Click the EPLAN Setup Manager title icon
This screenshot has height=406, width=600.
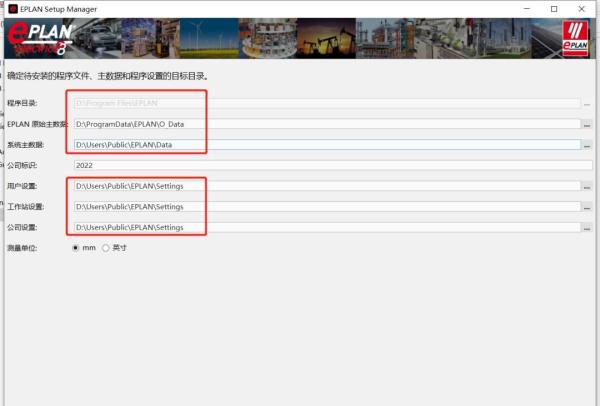pos(13,9)
